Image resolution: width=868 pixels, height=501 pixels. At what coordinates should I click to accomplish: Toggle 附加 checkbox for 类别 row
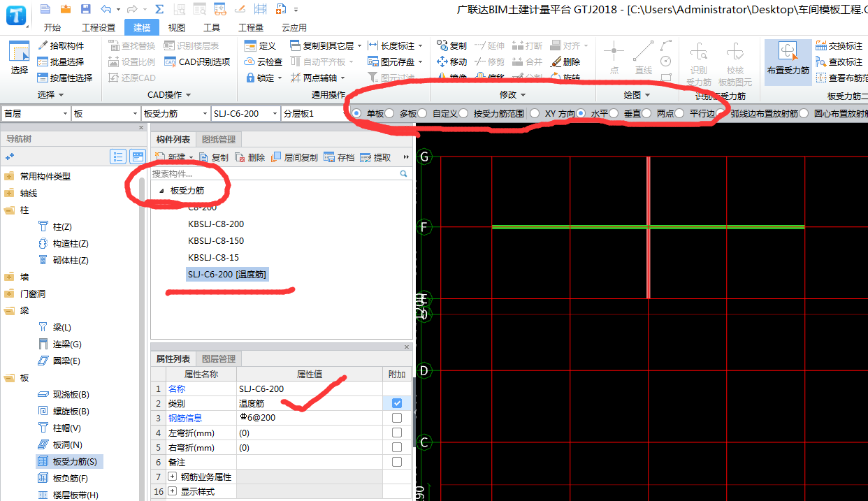click(397, 403)
